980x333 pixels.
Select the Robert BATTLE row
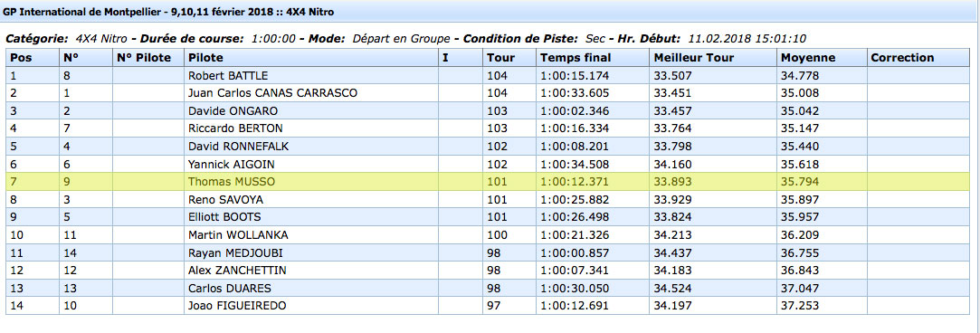[x=488, y=76]
